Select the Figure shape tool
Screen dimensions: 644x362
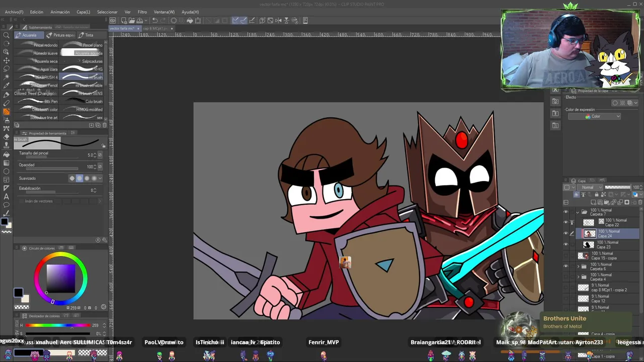coord(6,171)
